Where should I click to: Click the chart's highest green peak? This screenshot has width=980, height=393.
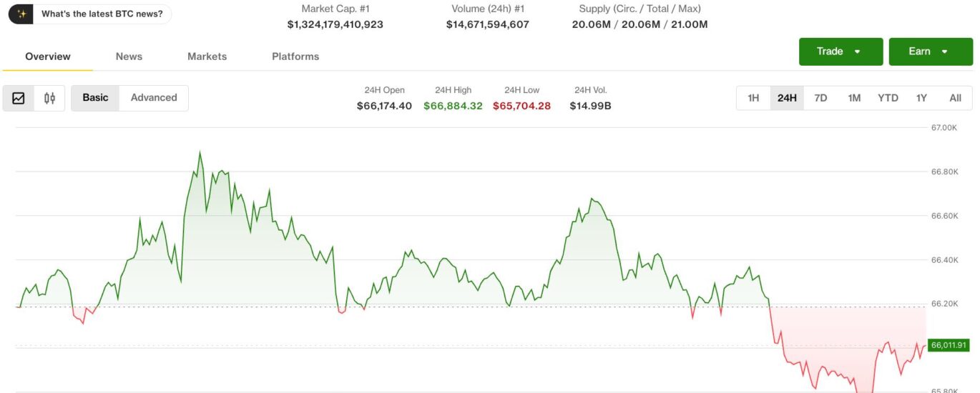point(200,152)
